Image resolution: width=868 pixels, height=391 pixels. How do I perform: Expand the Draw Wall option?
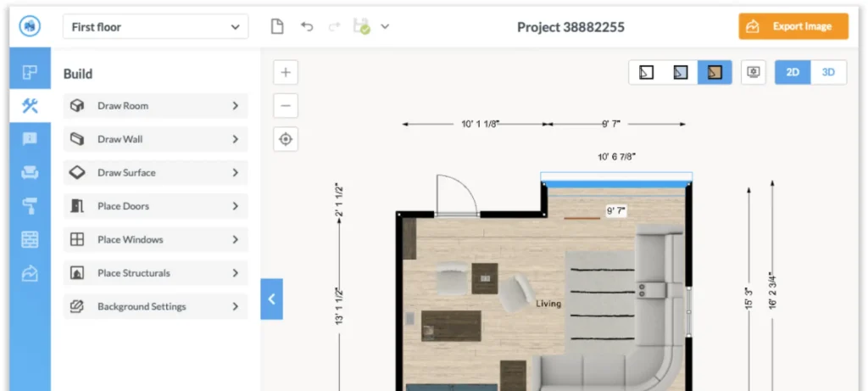coord(156,139)
